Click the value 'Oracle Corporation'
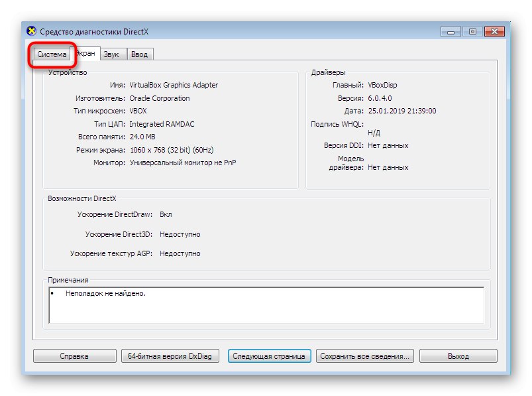532x396 pixels. click(160, 98)
